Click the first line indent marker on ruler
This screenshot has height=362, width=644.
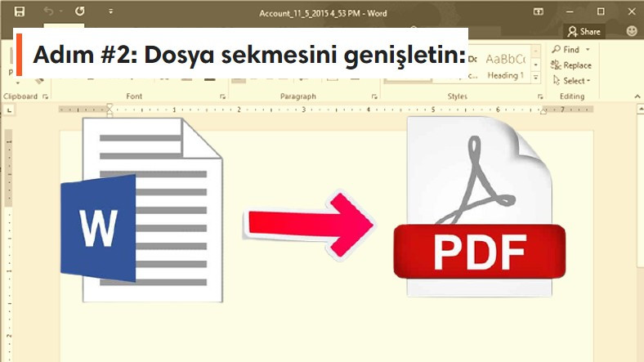110,105
